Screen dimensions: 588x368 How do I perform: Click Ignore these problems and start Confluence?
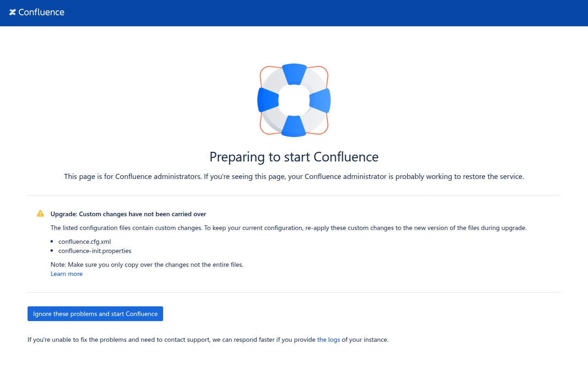pyautogui.click(x=95, y=314)
